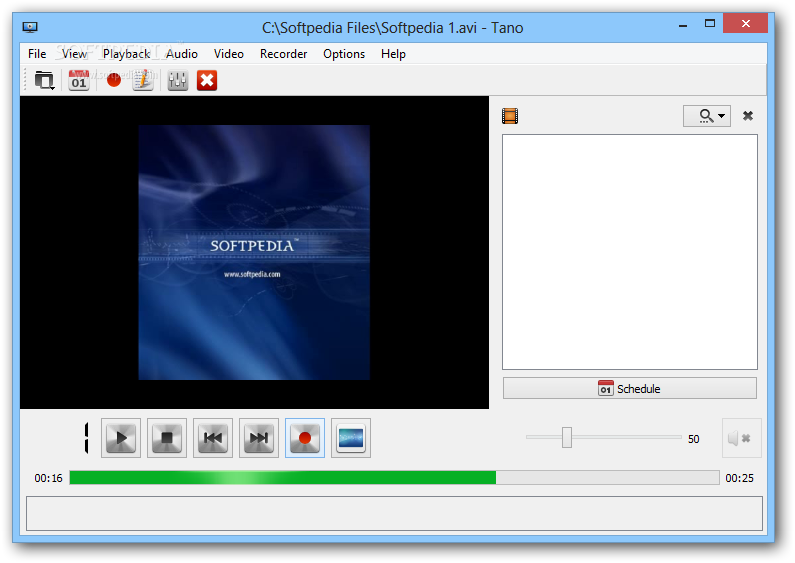Skip to the previous item
The image size is (795, 563).
tap(213, 438)
